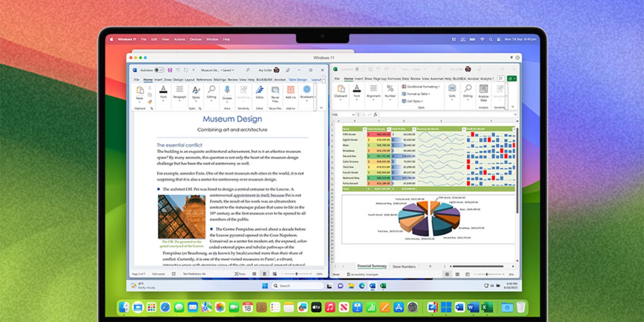Open Conditional Formatting dropdown in Excel

(x=421, y=87)
